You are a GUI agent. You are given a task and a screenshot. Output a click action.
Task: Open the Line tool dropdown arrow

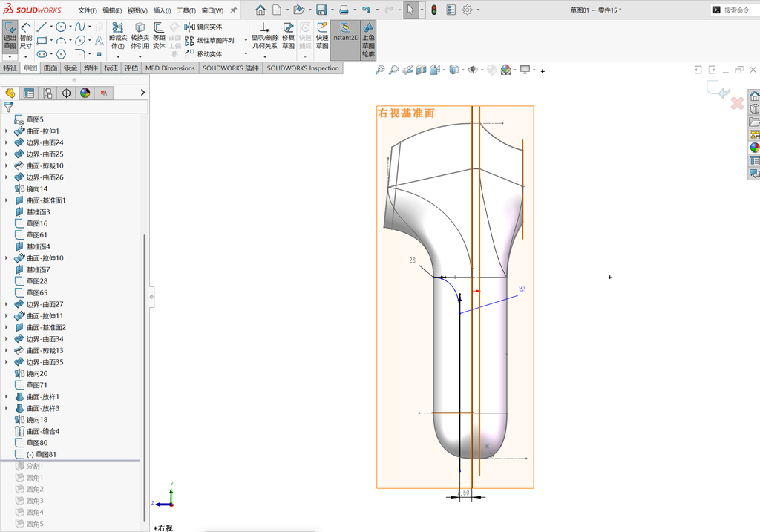[x=51, y=27]
